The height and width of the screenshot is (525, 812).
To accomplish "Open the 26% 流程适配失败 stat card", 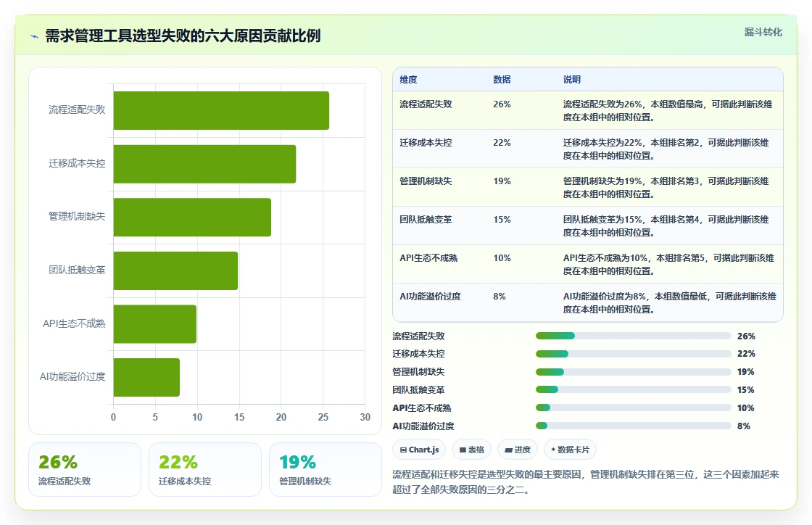I will click(85, 470).
